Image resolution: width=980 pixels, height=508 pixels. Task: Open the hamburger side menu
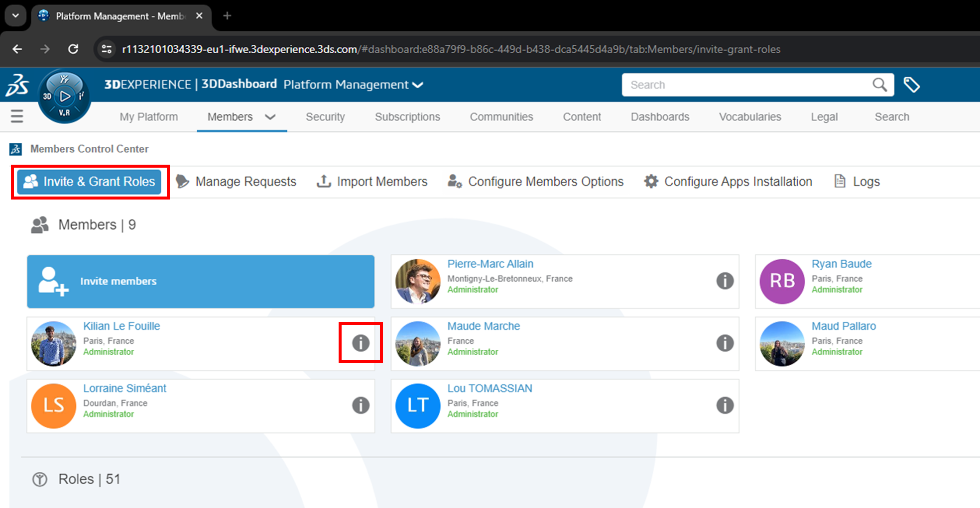[17, 116]
